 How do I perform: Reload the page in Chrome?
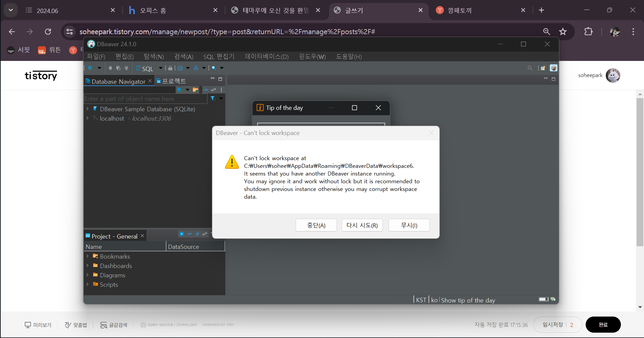coord(48,31)
